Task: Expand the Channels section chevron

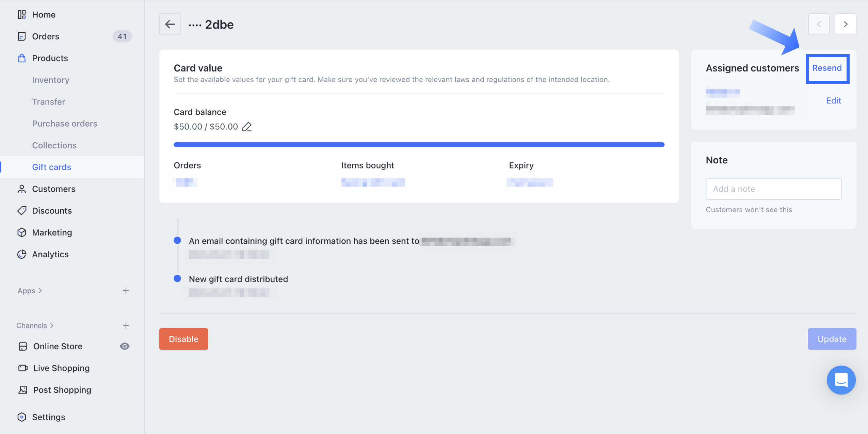Action: click(x=52, y=326)
